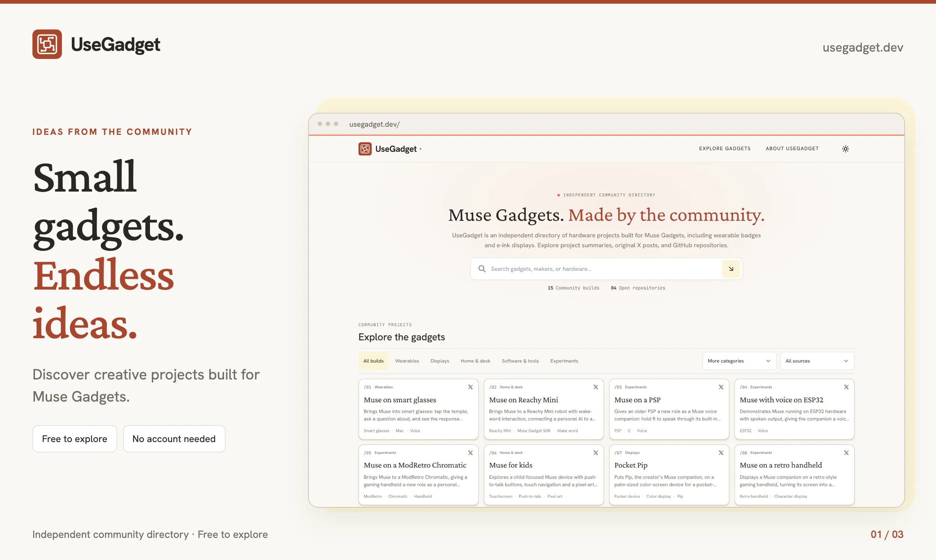Open X post icon on Muse on smart glasses
This screenshot has width=936, height=560.
coord(470,387)
